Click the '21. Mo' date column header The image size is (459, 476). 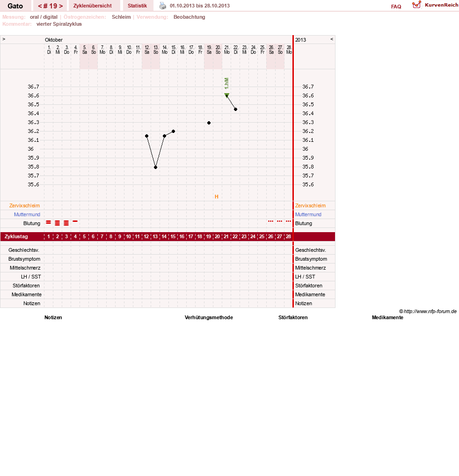point(227,50)
